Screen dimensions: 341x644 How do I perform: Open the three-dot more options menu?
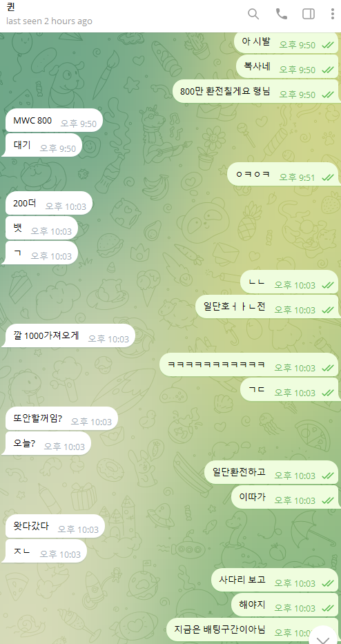coord(333,14)
